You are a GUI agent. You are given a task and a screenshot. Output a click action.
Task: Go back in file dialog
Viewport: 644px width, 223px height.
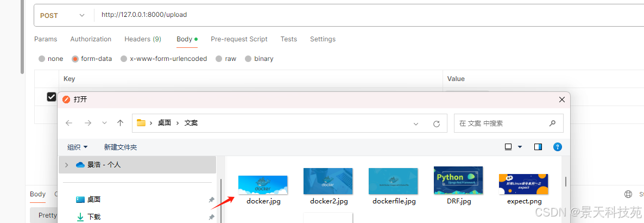coord(69,123)
